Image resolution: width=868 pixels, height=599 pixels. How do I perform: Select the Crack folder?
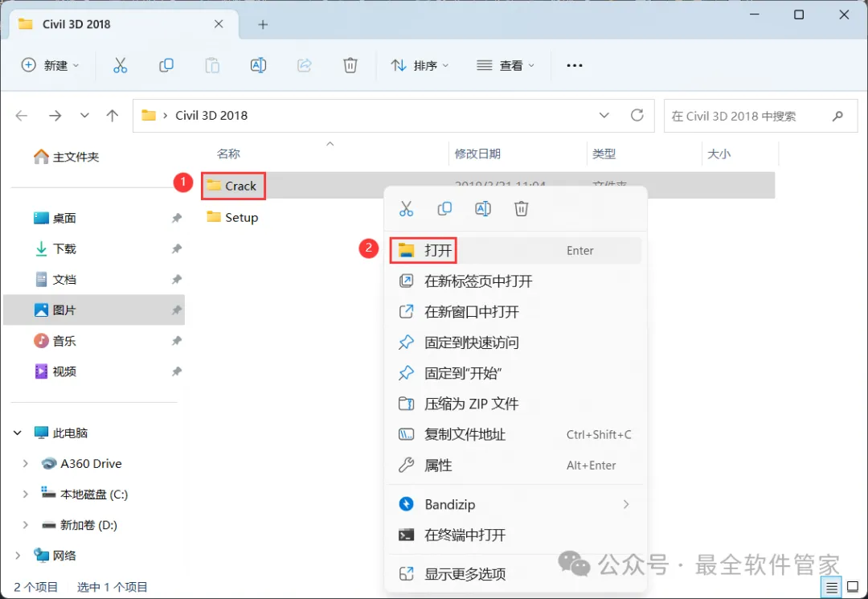233,186
